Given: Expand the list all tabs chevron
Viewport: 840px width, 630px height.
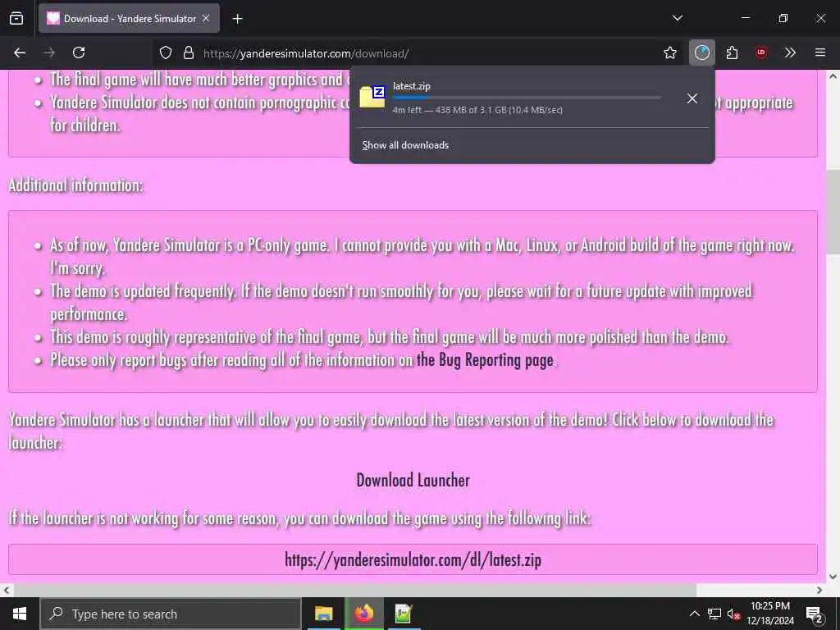Looking at the screenshot, I should pyautogui.click(x=677, y=18).
